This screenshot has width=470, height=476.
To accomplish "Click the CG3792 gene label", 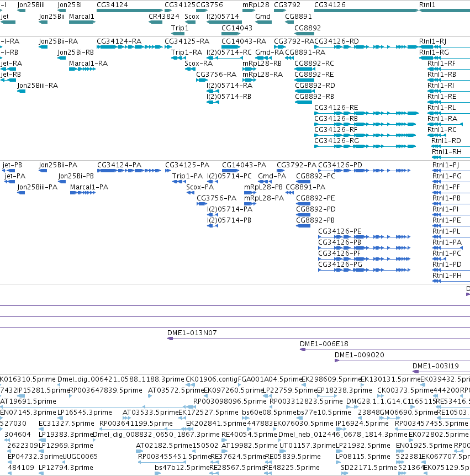I will point(287,5).
